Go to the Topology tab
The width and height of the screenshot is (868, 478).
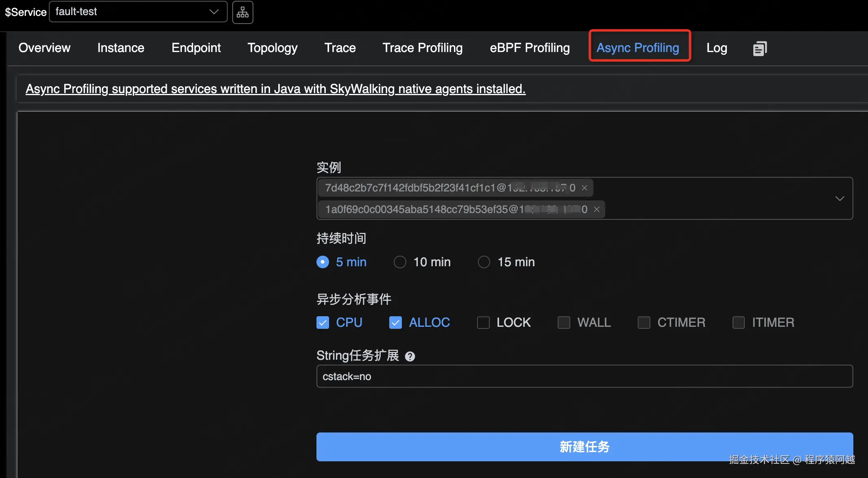coord(272,48)
